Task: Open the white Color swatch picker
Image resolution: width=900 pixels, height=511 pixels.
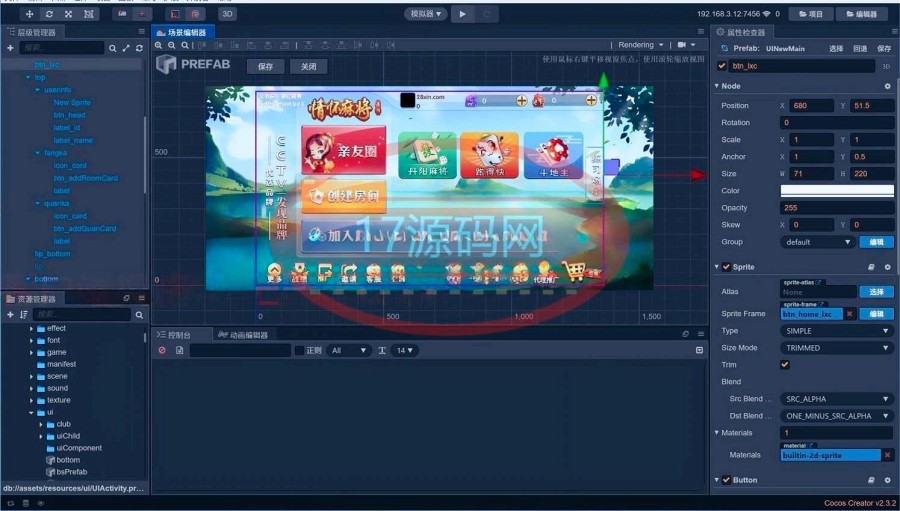Action: click(x=837, y=191)
